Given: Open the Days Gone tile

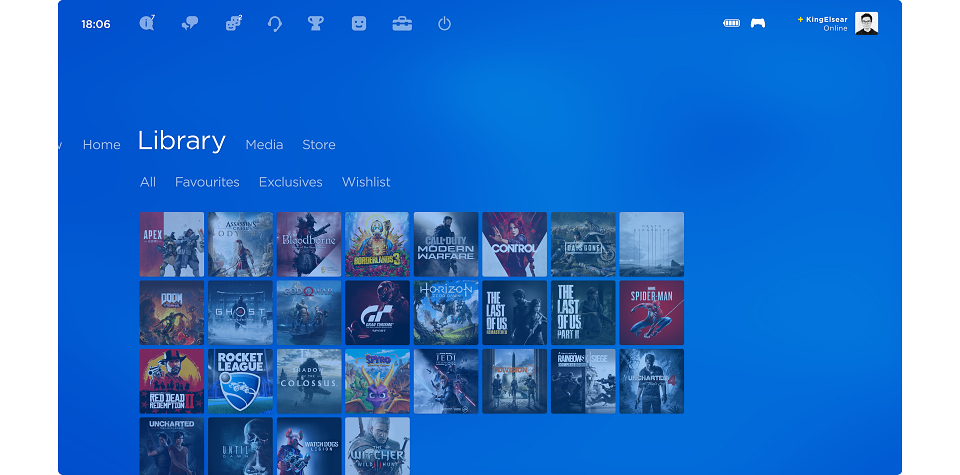Looking at the screenshot, I should (583, 244).
